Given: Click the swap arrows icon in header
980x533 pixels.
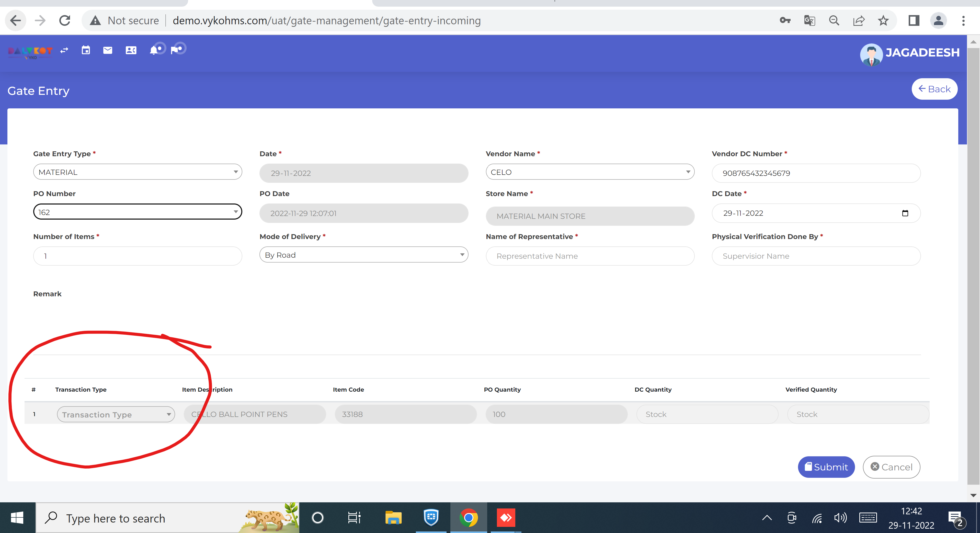Looking at the screenshot, I should (64, 50).
